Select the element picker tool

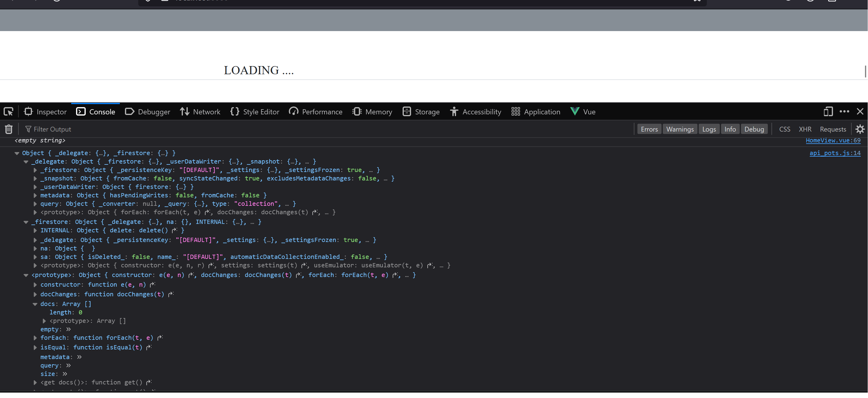click(8, 112)
